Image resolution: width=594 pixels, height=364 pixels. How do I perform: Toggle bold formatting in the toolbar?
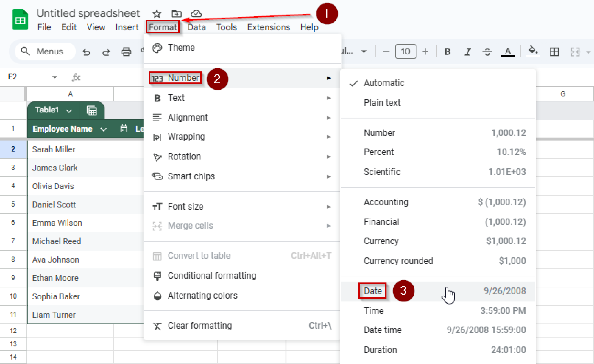448,52
